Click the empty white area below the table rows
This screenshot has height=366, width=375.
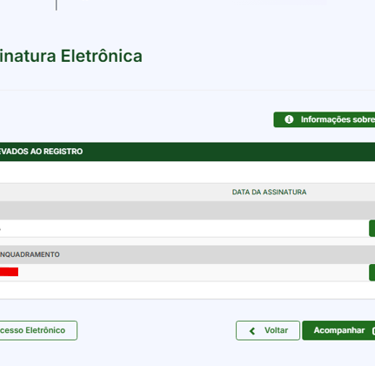click(187, 290)
